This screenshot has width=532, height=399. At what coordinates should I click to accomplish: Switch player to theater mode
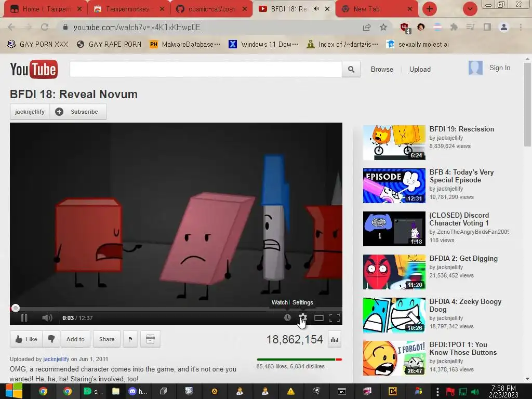tap(318, 318)
